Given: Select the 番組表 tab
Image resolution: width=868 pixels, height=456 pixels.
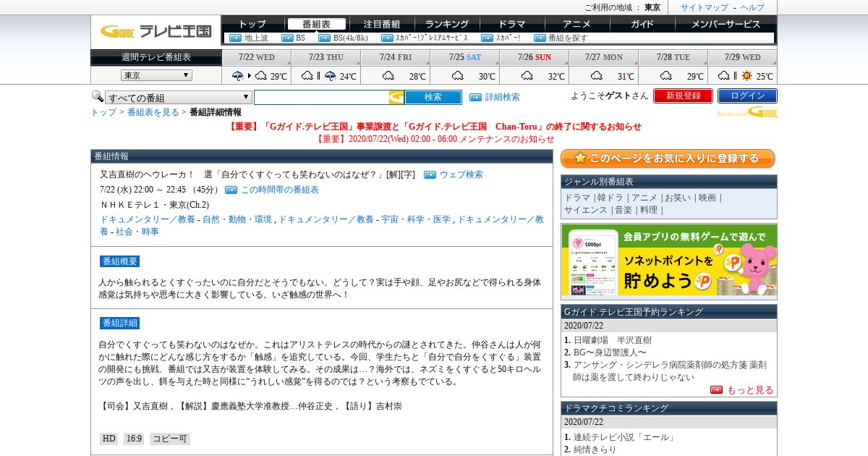Looking at the screenshot, I should pyautogui.click(x=316, y=24).
